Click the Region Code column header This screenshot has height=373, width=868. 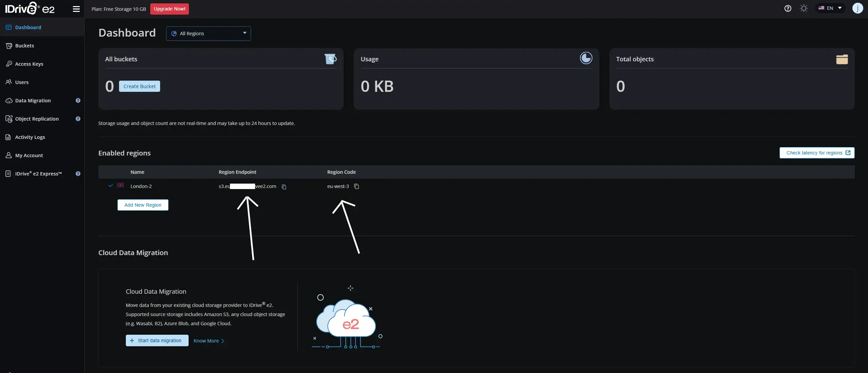coord(341,172)
